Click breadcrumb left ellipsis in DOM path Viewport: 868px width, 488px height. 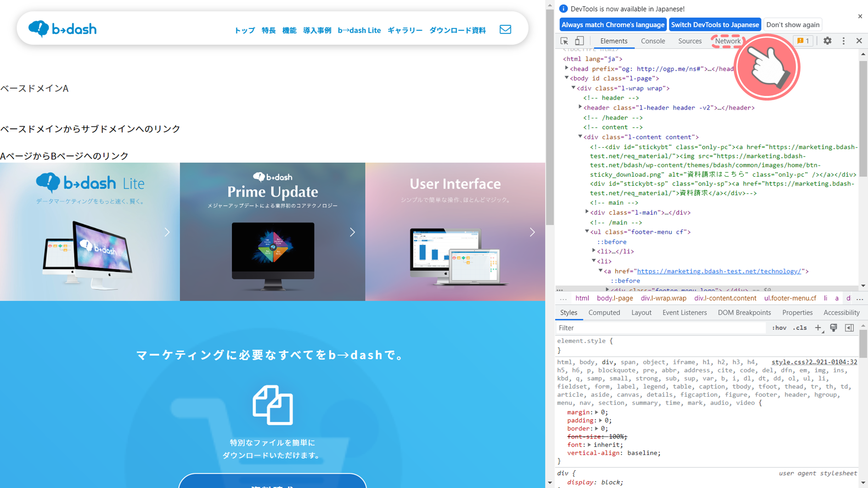563,298
